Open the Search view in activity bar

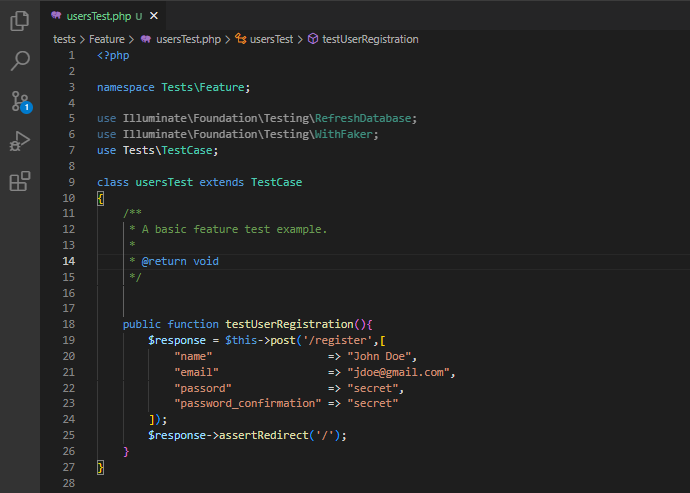point(20,60)
